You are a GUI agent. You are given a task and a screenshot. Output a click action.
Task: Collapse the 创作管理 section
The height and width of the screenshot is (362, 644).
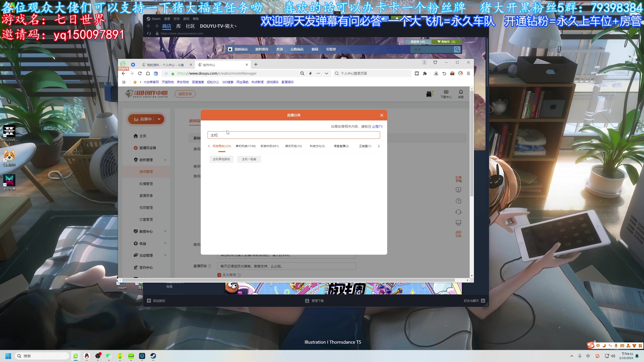click(x=165, y=160)
